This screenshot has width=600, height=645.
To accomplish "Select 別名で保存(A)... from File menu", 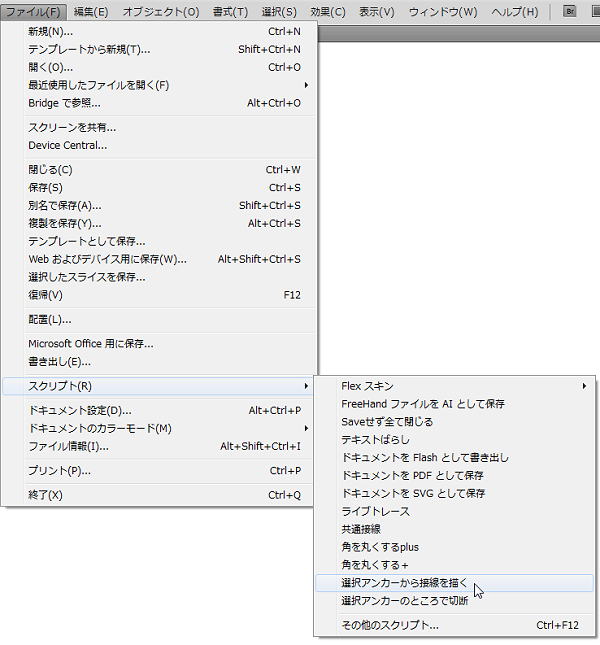I will (65, 205).
